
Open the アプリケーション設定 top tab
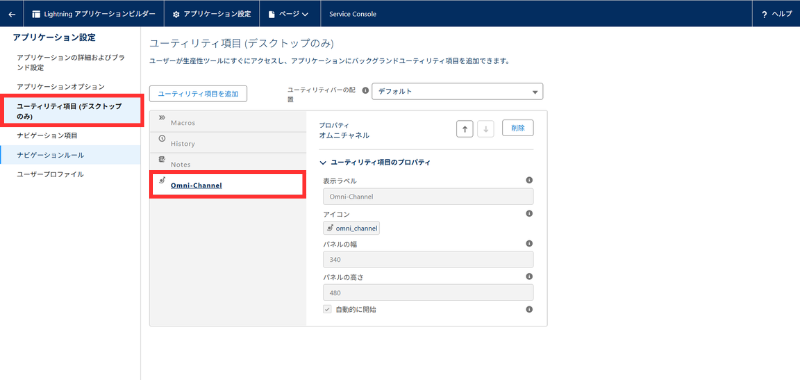pos(212,14)
